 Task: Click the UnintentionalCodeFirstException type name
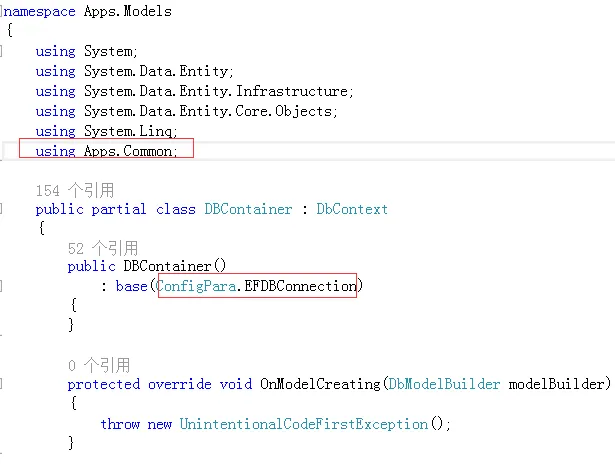coord(304,424)
